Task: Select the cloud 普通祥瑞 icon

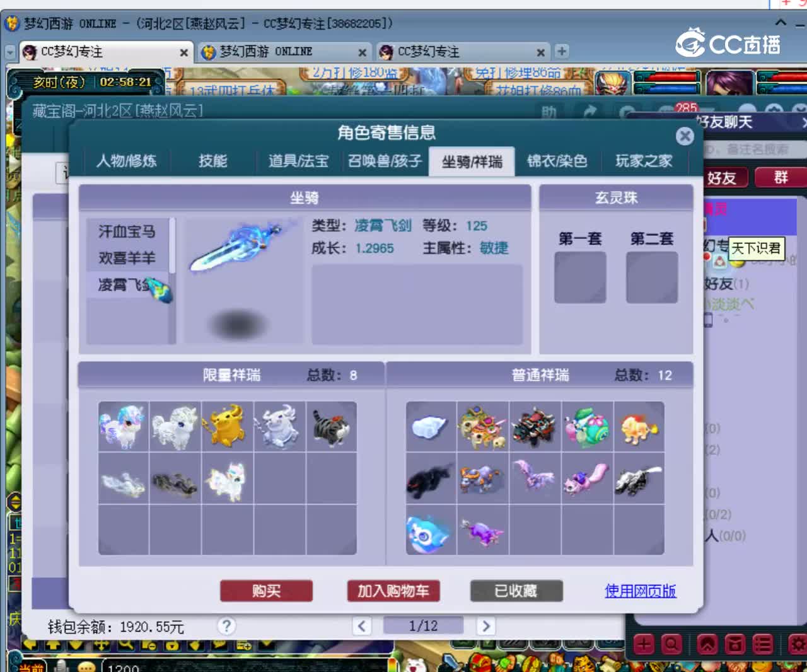Action: click(x=431, y=427)
